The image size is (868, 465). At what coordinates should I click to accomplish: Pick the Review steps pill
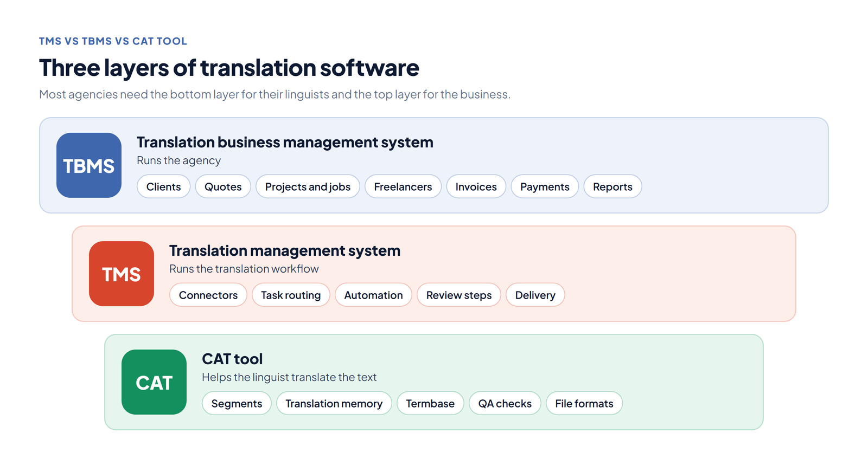tap(459, 295)
